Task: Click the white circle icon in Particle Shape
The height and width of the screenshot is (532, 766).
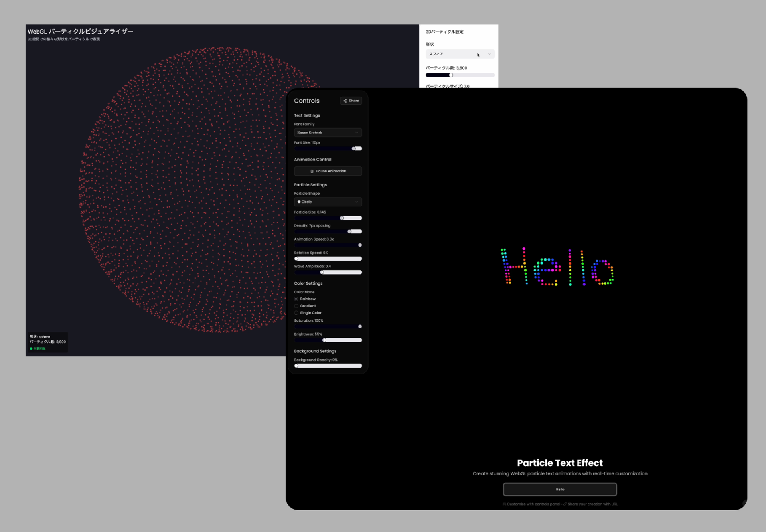Action: point(299,202)
